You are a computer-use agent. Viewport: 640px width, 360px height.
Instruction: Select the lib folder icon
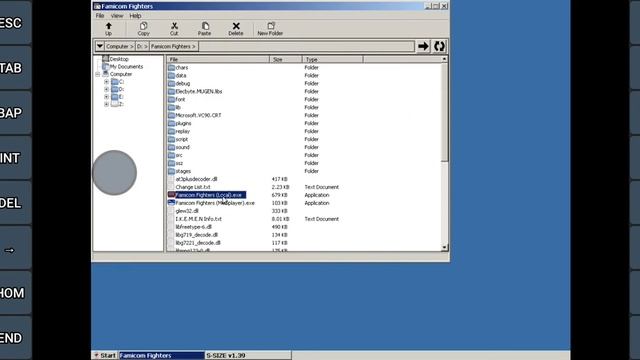[171, 107]
